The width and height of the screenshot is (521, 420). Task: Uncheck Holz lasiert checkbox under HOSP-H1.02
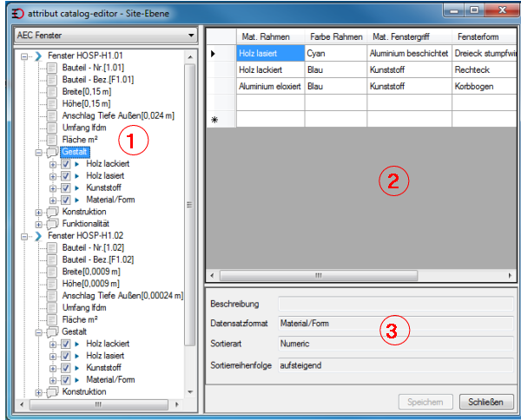[65, 356]
